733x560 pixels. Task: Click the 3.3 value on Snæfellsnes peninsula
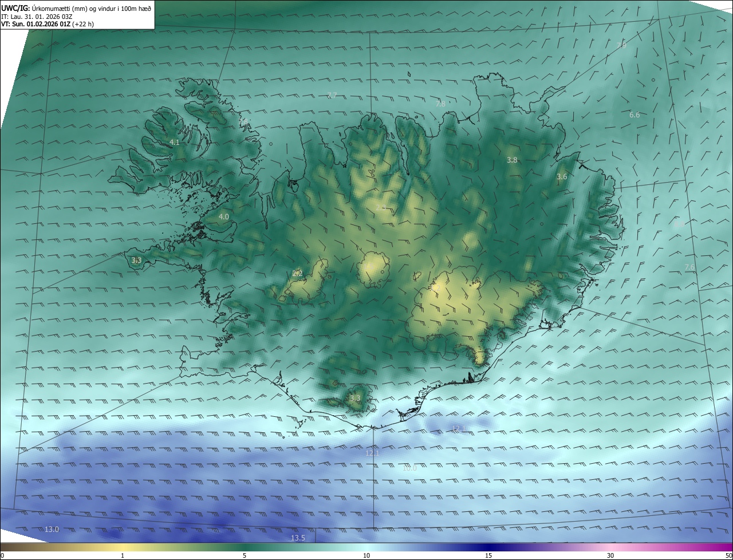136,261
